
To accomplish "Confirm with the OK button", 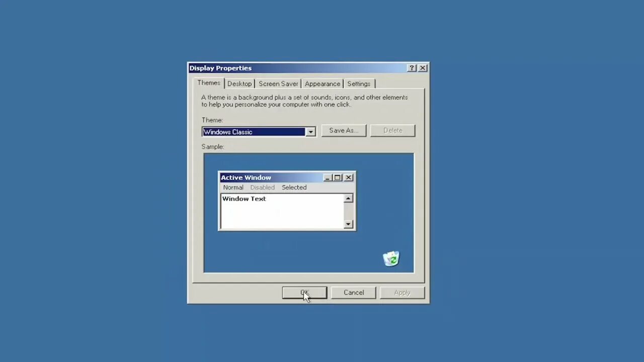I will 304,293.
